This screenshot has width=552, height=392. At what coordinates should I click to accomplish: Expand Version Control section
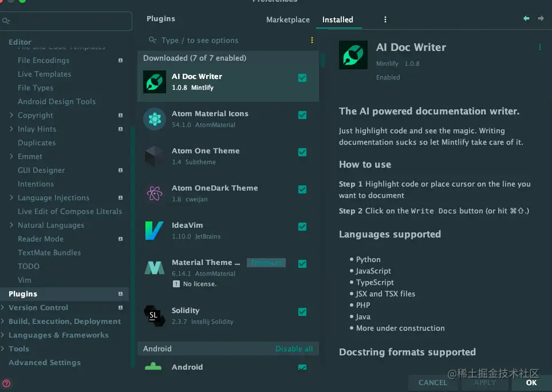(2, 307)
